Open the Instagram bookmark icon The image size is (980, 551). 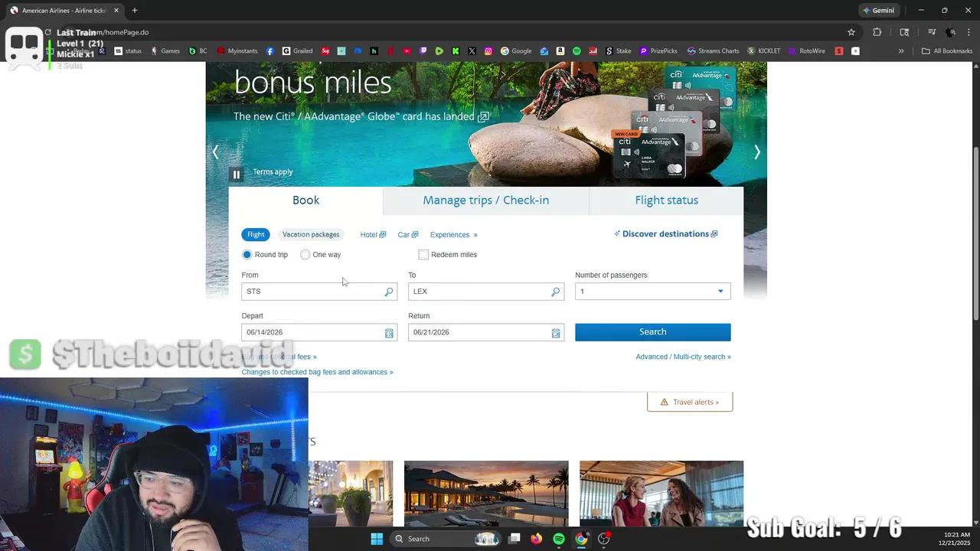488,51
